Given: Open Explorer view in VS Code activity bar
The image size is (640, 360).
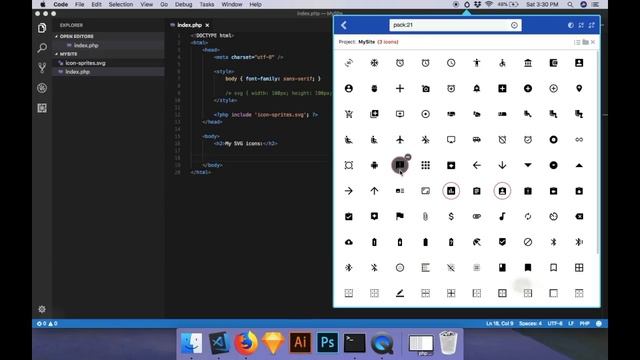Looking at the screenshot, I should (42, 28).
